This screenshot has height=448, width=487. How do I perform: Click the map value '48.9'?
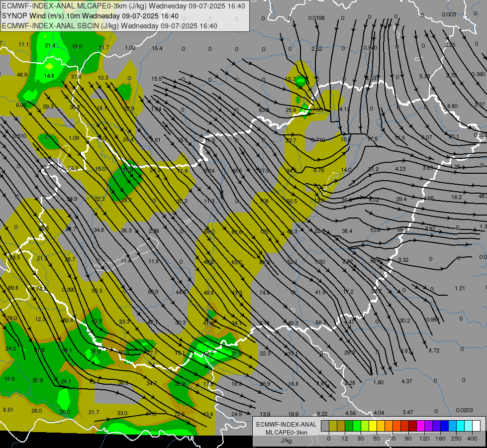click(22, 75)
